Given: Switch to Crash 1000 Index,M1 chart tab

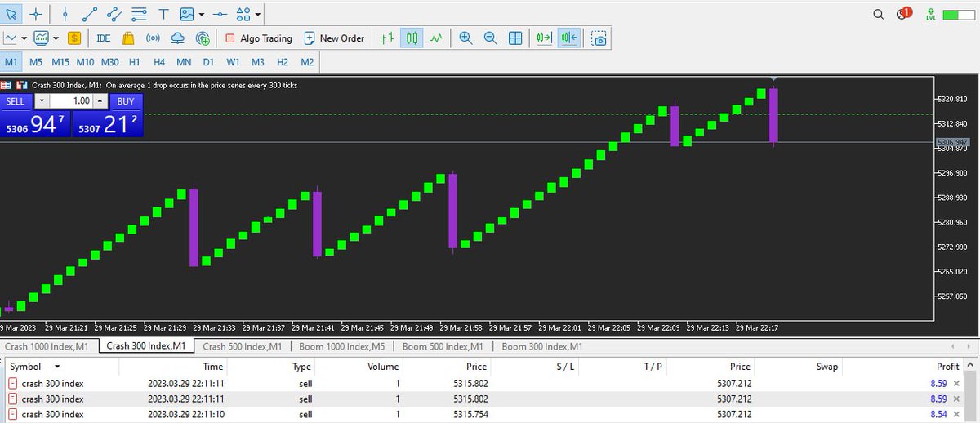Looking at the screenshot, I should point(47,346).
